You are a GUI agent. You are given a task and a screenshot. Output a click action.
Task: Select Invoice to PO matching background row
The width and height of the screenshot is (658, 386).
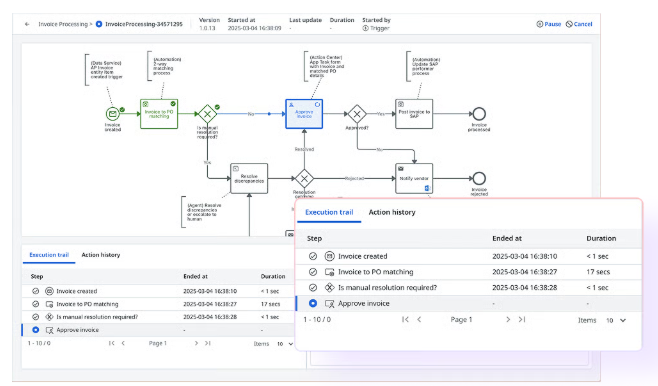[x=159, y=304]
